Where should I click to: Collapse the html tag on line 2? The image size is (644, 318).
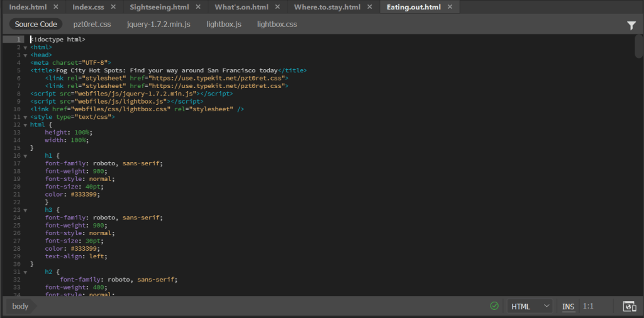tap(25, 48)
